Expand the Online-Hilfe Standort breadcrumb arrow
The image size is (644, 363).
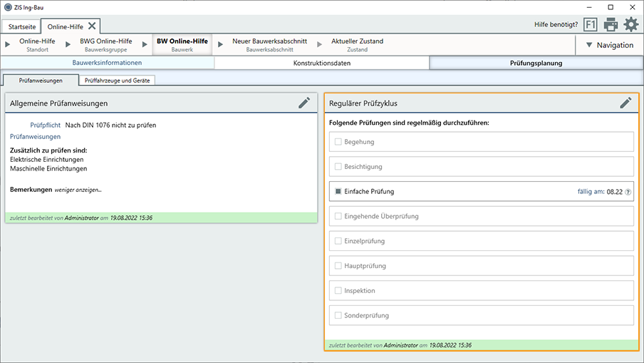(x=7, y=45)
